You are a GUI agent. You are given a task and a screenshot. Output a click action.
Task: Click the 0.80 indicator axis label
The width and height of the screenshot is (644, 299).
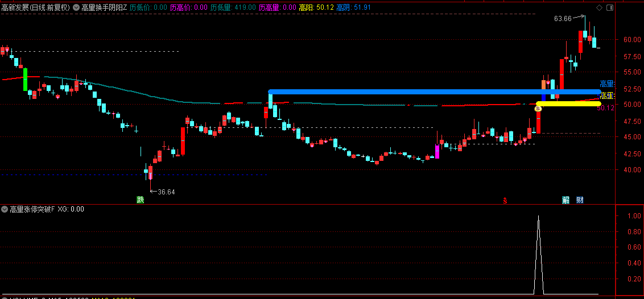tap(634, 231)
